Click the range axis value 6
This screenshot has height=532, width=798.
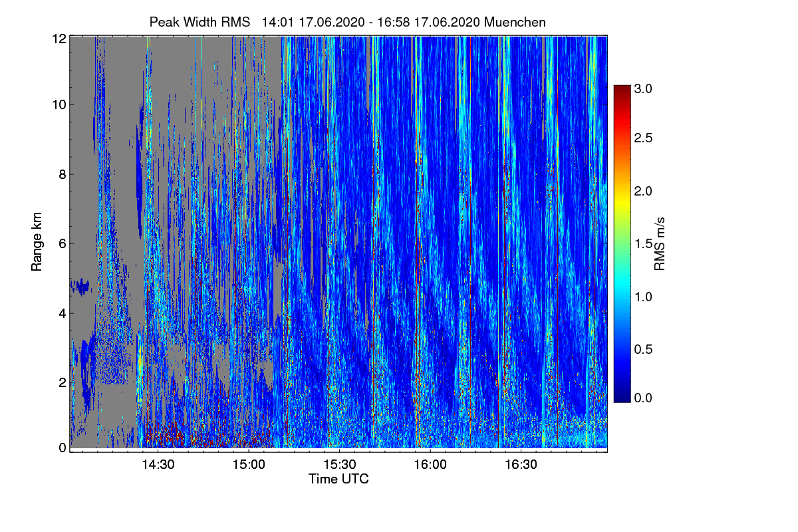63,243
